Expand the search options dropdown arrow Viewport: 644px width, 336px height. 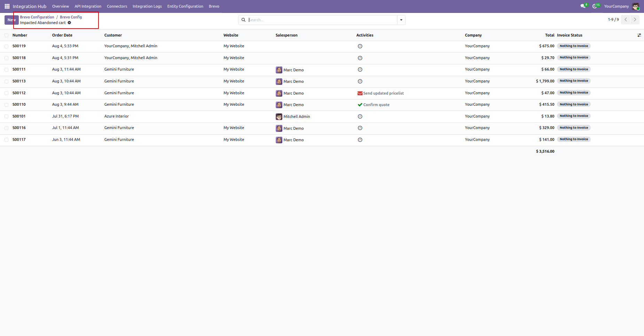(x=401, y=20)
